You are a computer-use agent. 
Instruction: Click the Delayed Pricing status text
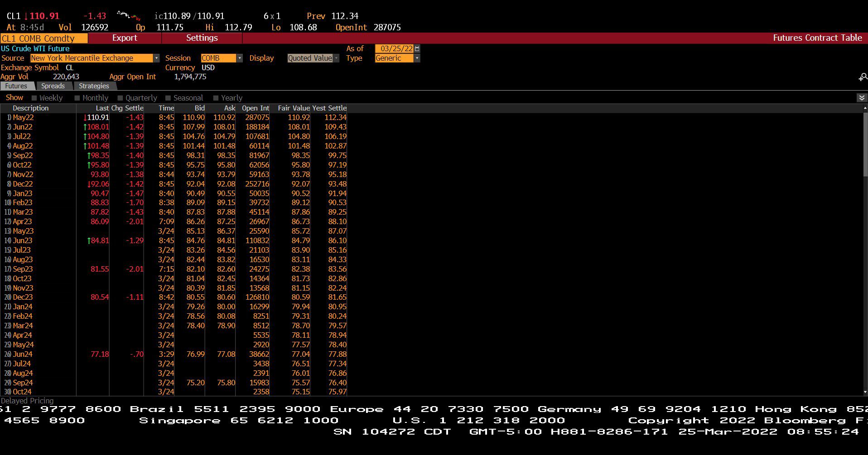[x=27, y=401]
